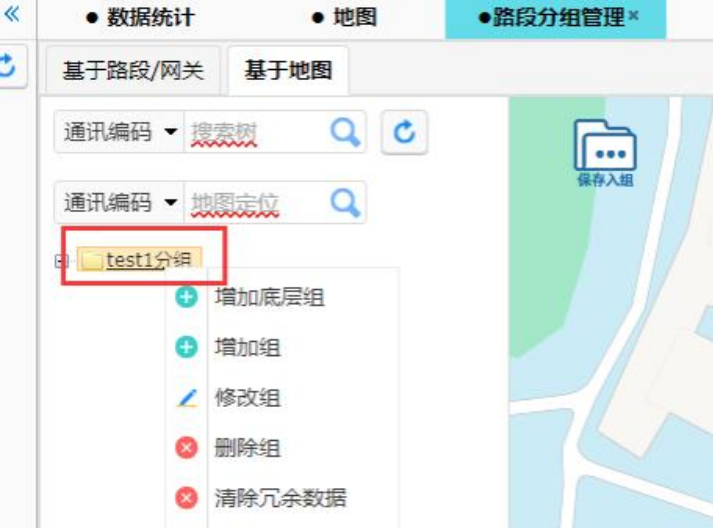Viewport: 713px width, 528px height.
Task: Choose 增加组 from the context menu
Action: [x=247, y=347]
